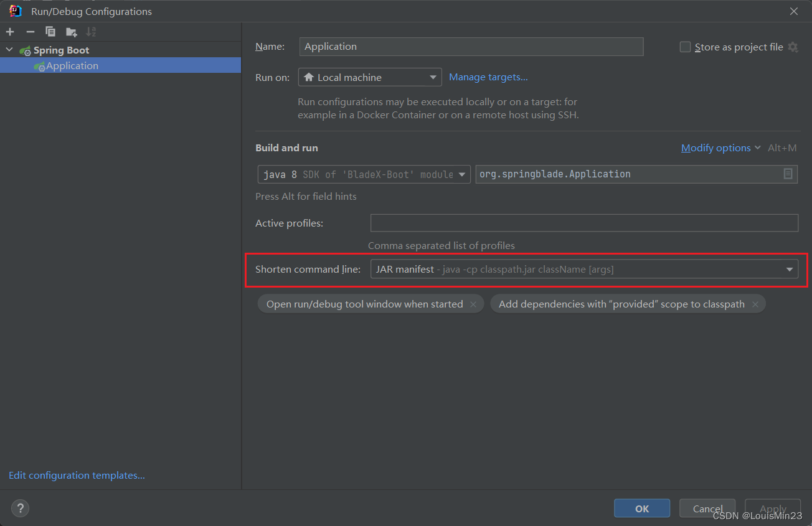The width and height of the screenshot is (812, 526).
Task: Open the java 8 SDK module dropdown
Action: point(364,174)
